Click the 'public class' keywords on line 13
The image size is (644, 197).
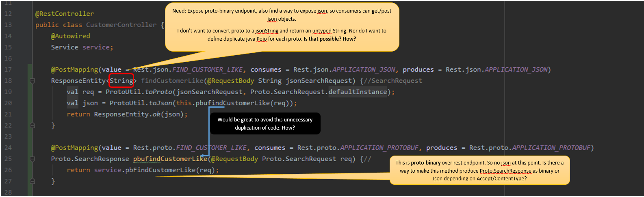coord(59,25)
